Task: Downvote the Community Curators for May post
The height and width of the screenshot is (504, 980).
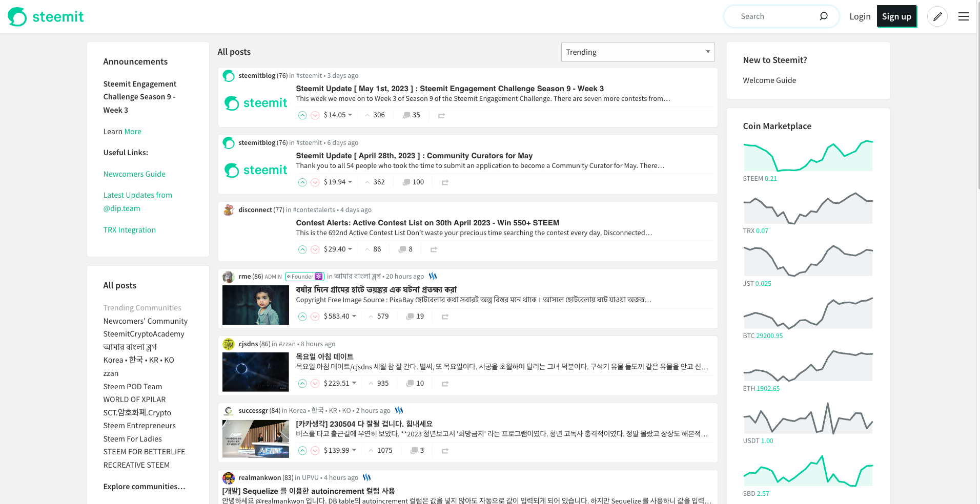Action: [315, 182]
